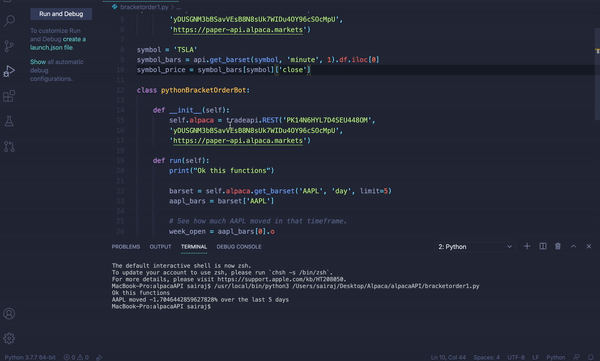Click 'def run(self):' definition
This screenshot has height=361, width=600.
(181, 160)
